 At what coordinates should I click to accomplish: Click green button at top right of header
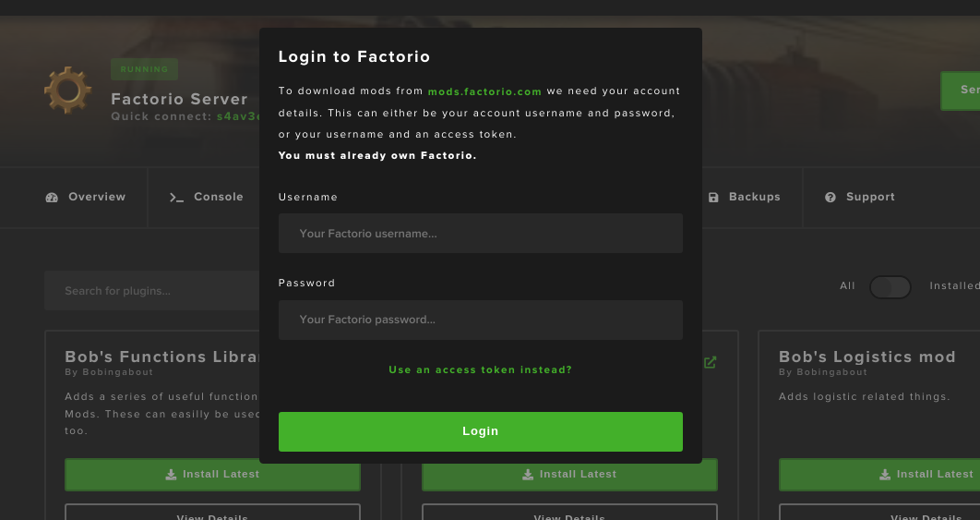(960, 91)
